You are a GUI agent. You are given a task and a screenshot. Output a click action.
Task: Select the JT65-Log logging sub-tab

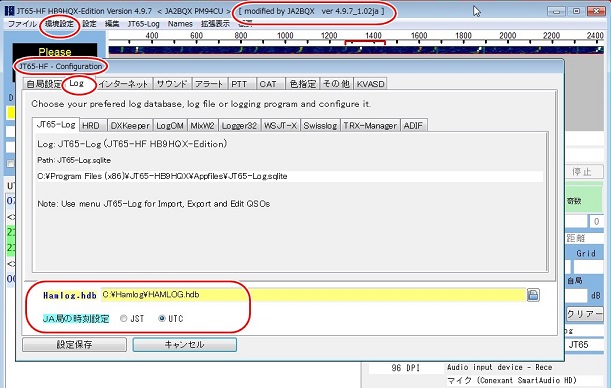point(56,125)
